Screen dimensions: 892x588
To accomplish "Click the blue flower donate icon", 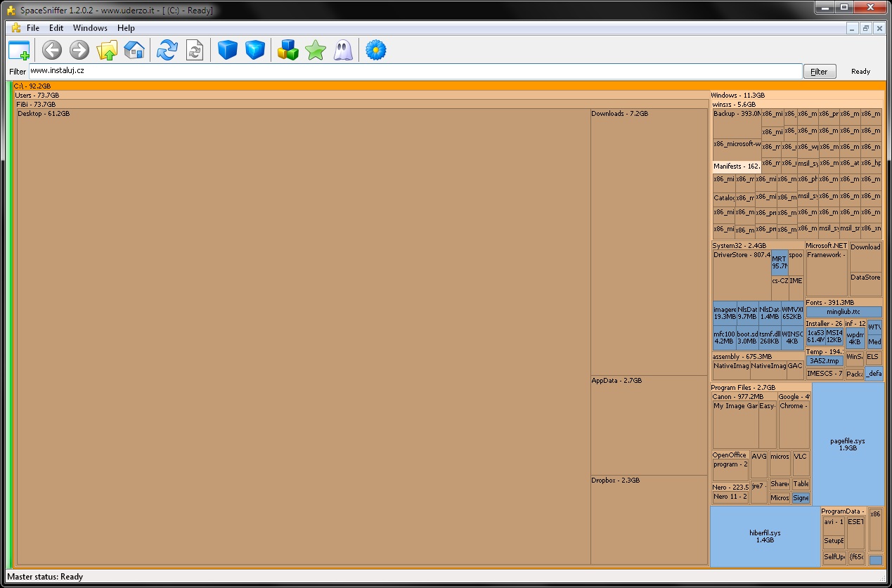I will point(376,50).
